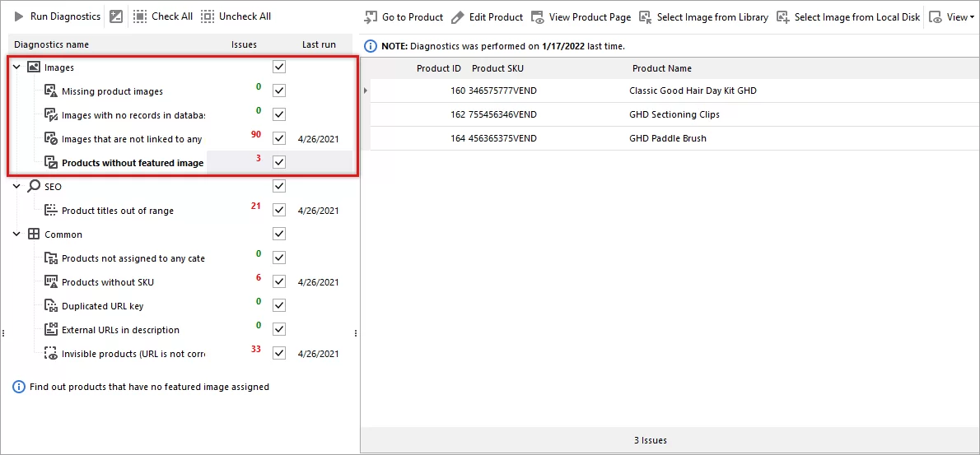This screenshot has width=980, height=455.
Task: Toggle the Product titles out of range checkbox
Action: (x=279, y=210)
